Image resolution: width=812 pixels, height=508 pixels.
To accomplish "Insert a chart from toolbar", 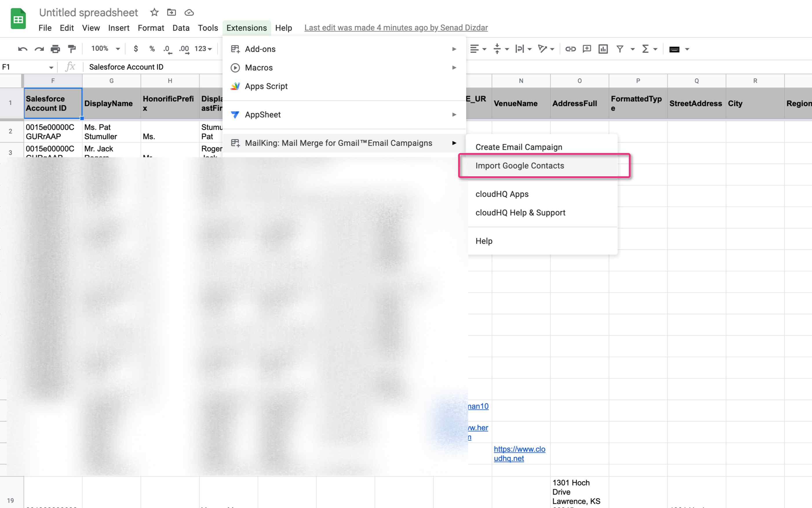I will 603,49.
